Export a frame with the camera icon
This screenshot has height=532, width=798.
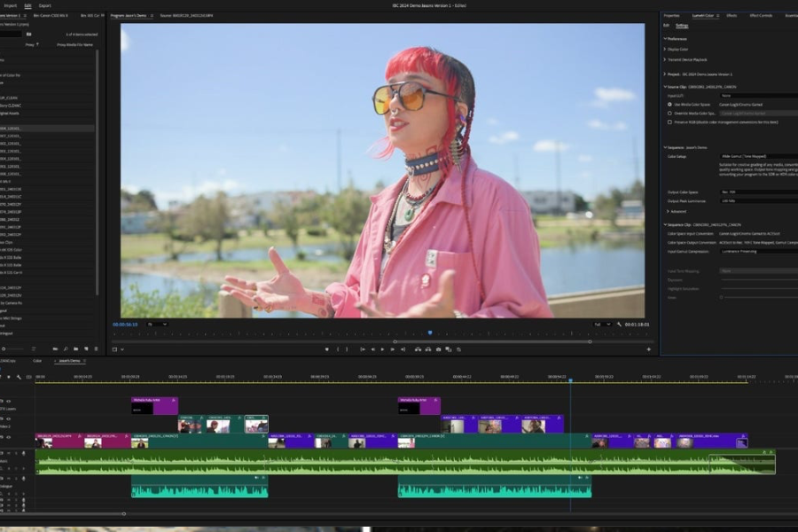[x=438, y=349]
